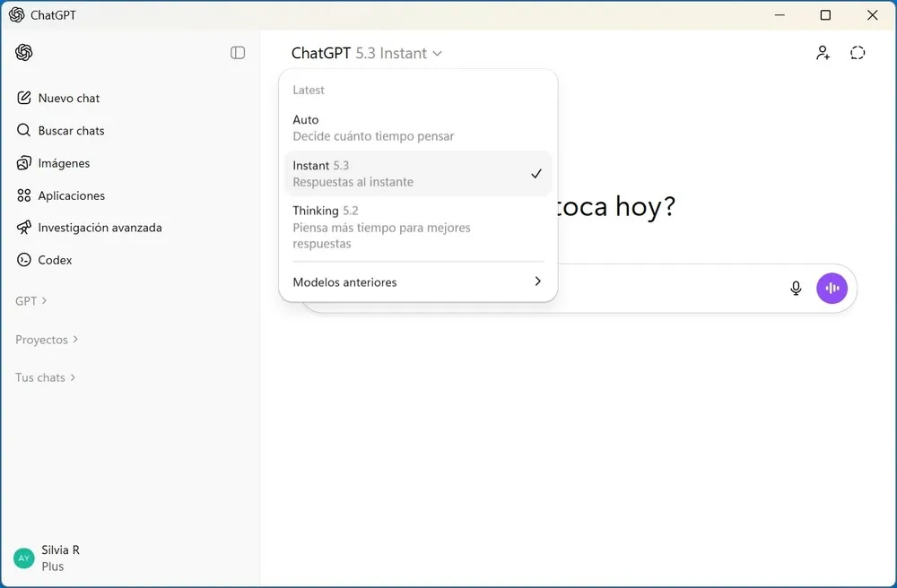The height and width of the screenshot is (588, 897).
Task: Click the add-people icon top right
Action: [823, 53]
